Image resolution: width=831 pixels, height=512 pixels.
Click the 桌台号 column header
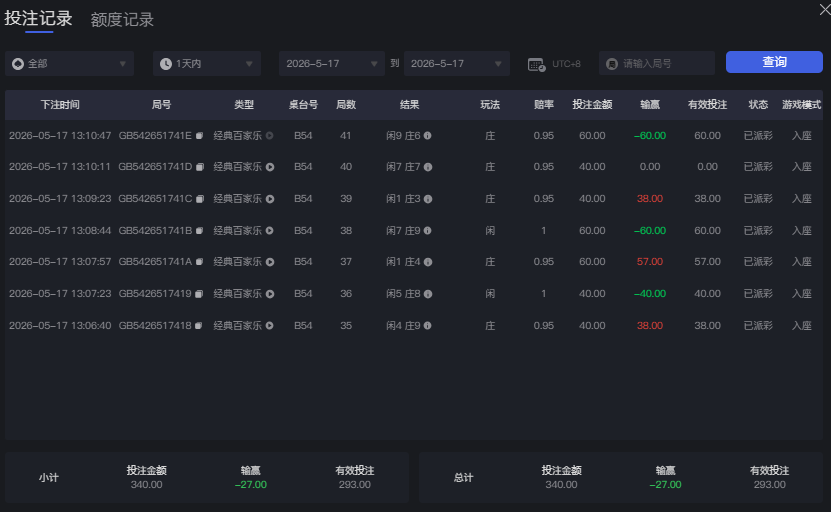303,105
